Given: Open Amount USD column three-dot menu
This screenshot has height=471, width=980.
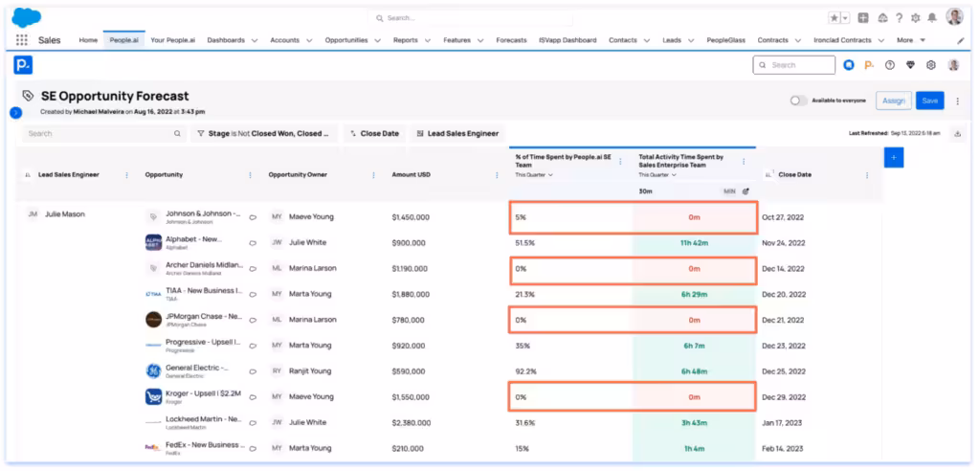Looking at the screenshot, I should [x=497, y=175].
